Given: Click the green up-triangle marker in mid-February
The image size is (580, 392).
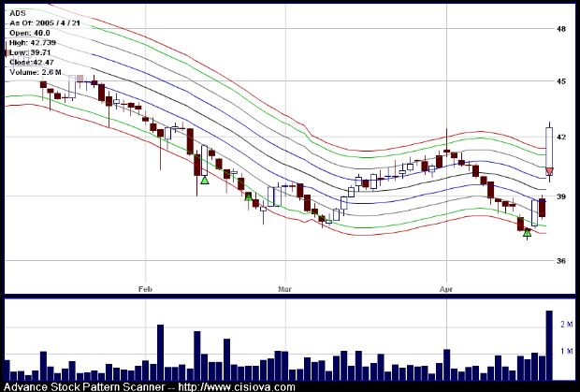Looking at the screenshot, I should (x=205, y=180).
